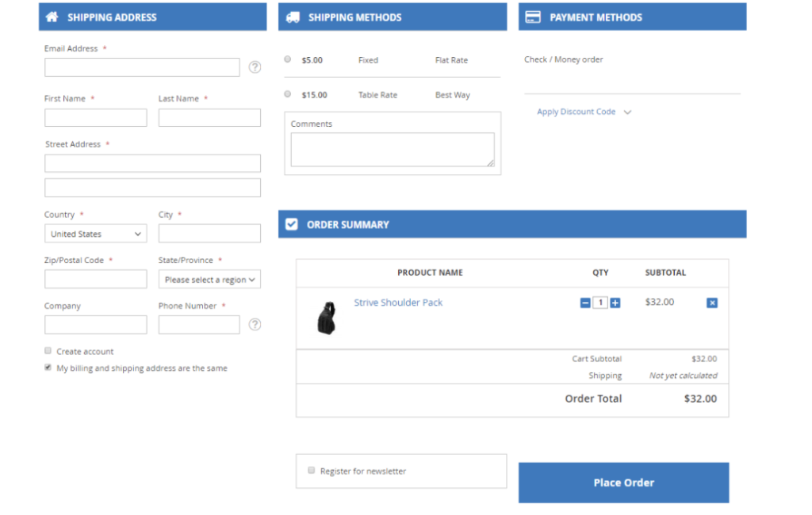This screenshot has width=812, height=515.
Task: Uncheck billing and shipping address are the same
Action: pyautogui.click(x=48, y=367)
